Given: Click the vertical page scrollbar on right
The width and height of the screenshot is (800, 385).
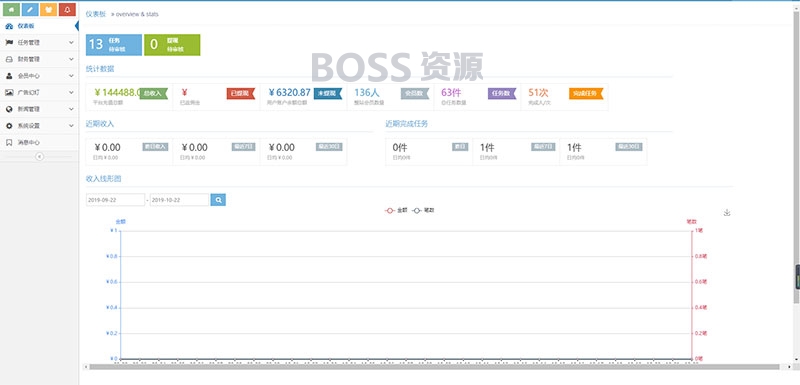Looking at the screenshot, I should 796,158.
